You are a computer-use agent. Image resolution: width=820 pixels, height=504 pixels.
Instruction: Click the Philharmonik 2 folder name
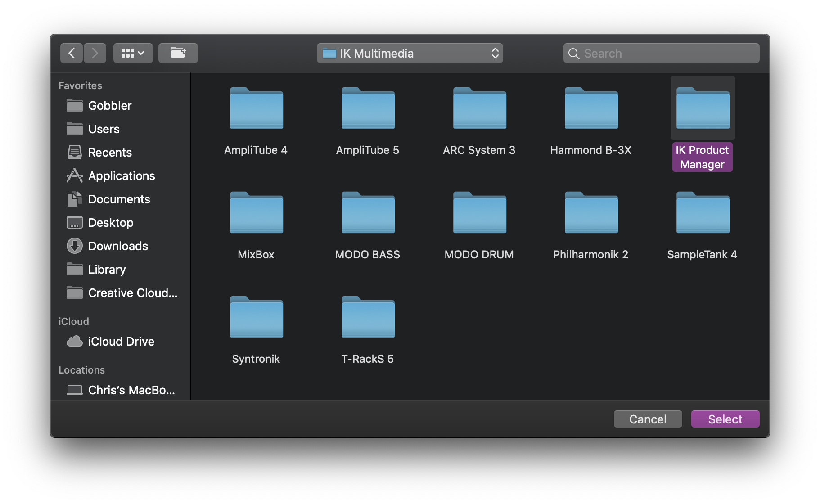click(591, 255)
